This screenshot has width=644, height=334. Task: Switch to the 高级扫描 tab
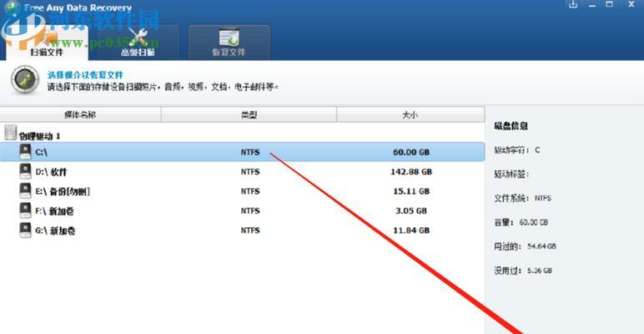click(x=138, y=43)
